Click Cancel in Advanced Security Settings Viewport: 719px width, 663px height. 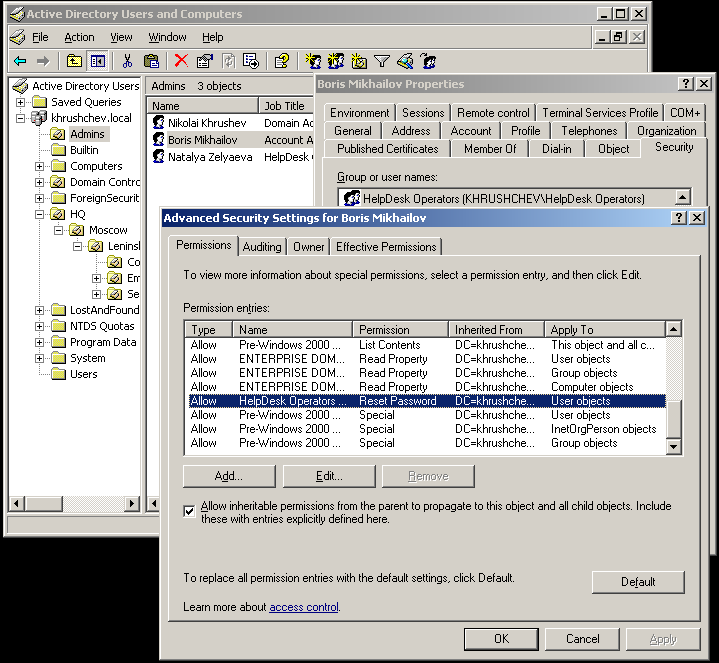point(582,639)
